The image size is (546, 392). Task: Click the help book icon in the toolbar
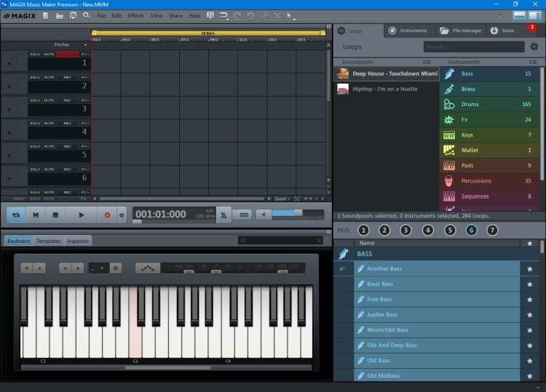coord(210,16)
